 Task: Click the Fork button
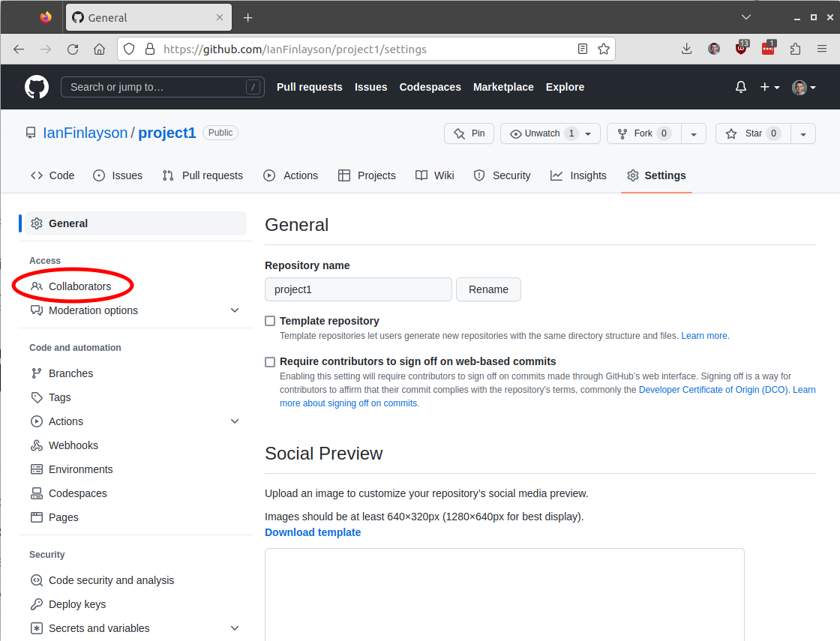(x=644, y=133)
